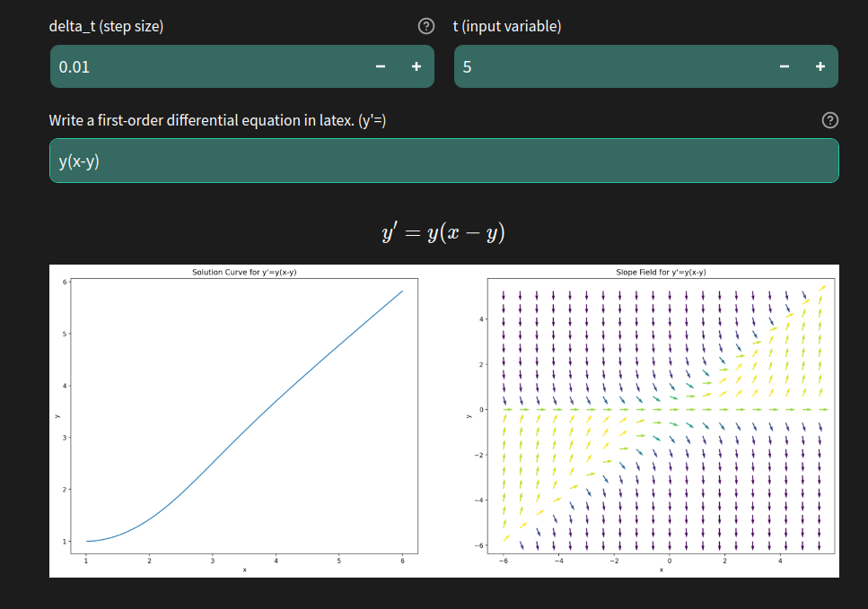Increase the t input variable with plus
The image size is (868, 609).
pyautogui.click(x=820, y=67)
